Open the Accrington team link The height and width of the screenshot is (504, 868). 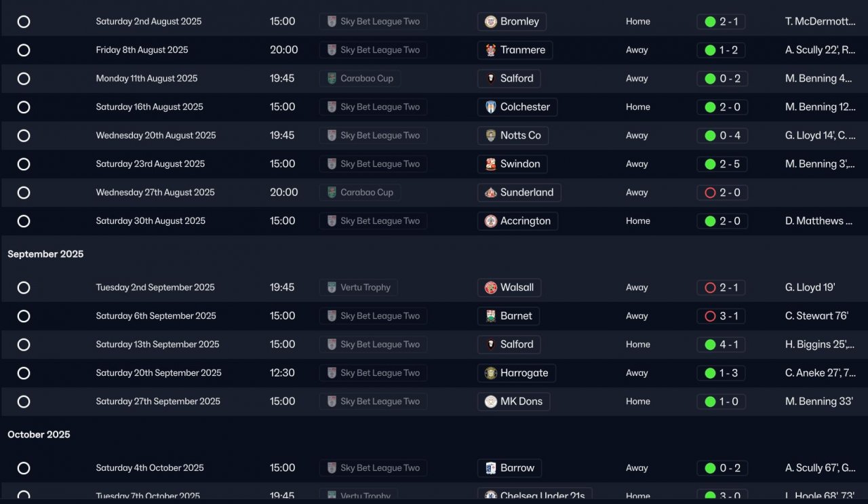[x=525, y=221]
